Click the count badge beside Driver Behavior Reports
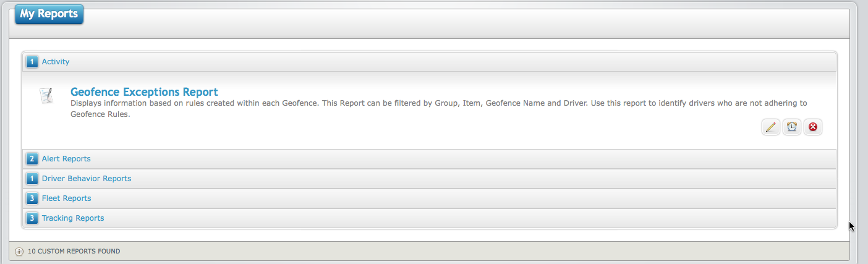Viewport: 868px width, 264px height. click(x=32, y=179)
